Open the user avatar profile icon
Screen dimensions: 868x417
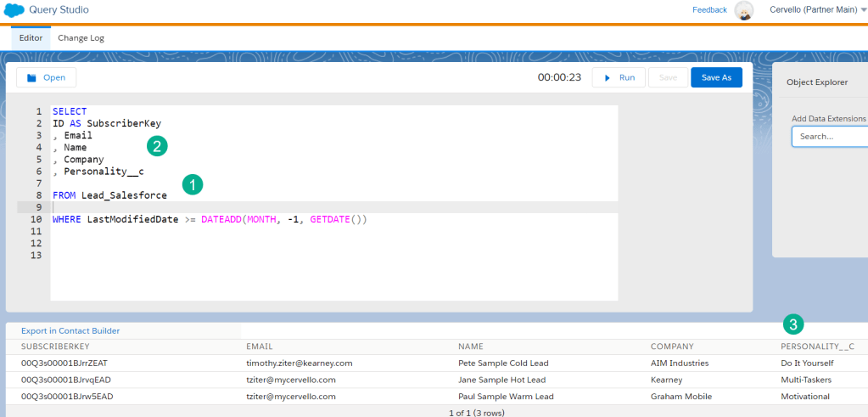pyautogui.click(x=744, y=10)
